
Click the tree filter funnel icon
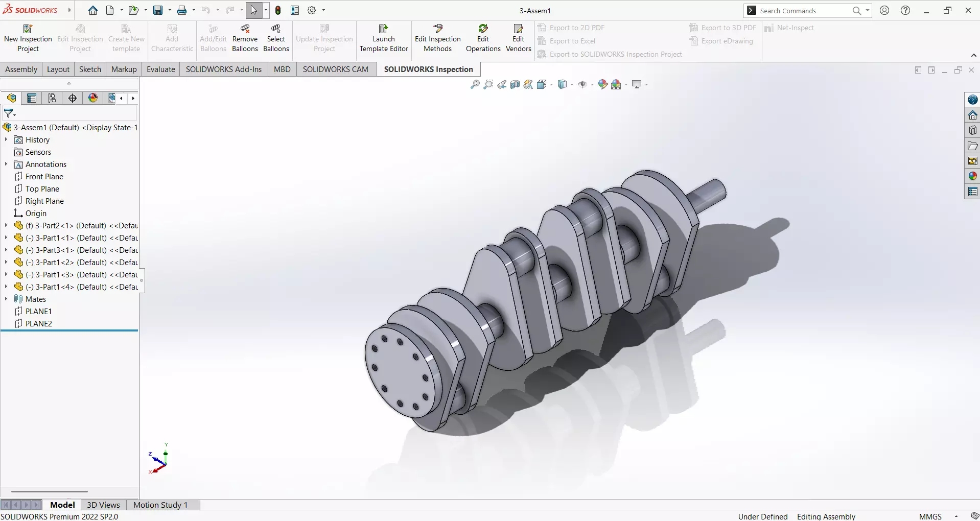point(9,113)
